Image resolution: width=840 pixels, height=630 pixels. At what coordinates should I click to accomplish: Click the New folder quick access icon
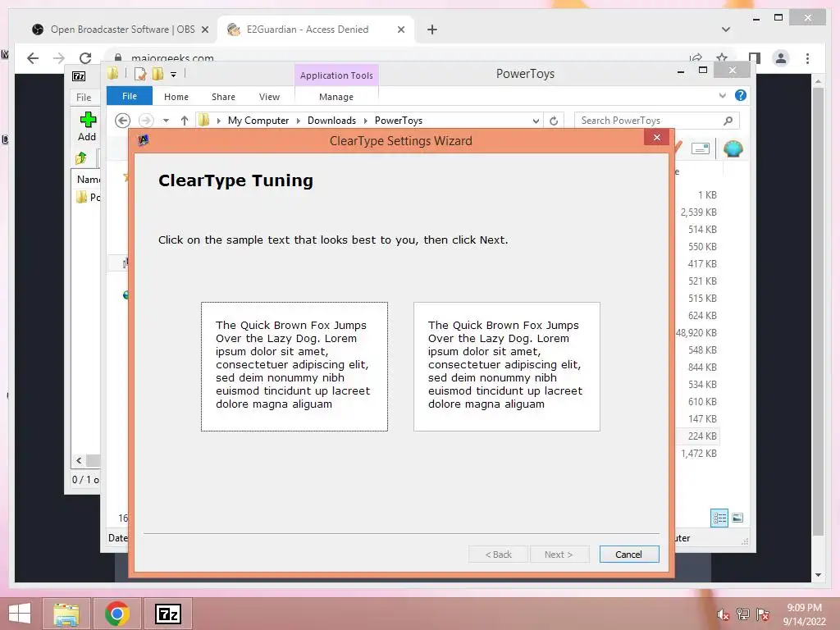157,74
